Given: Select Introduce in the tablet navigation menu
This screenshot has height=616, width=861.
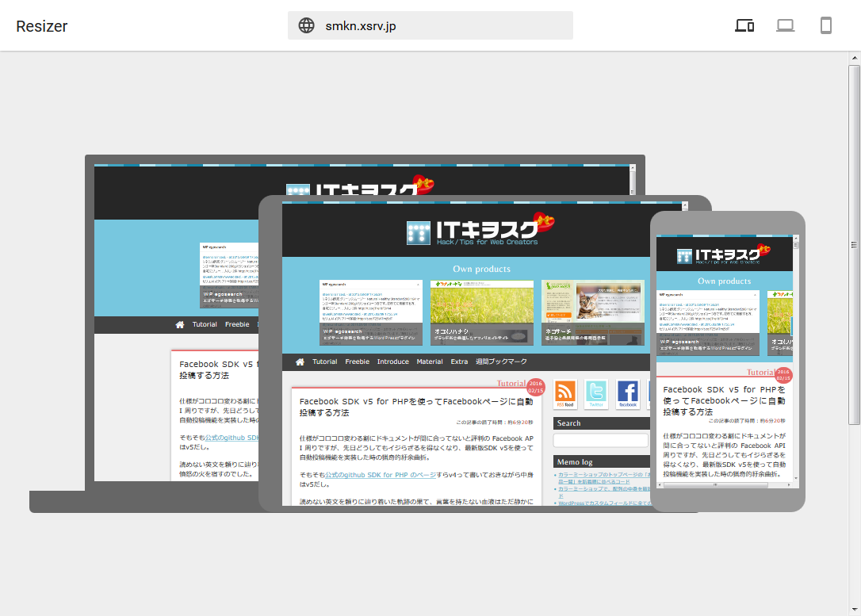Looking at the screenshot, I should pos(392,362).
